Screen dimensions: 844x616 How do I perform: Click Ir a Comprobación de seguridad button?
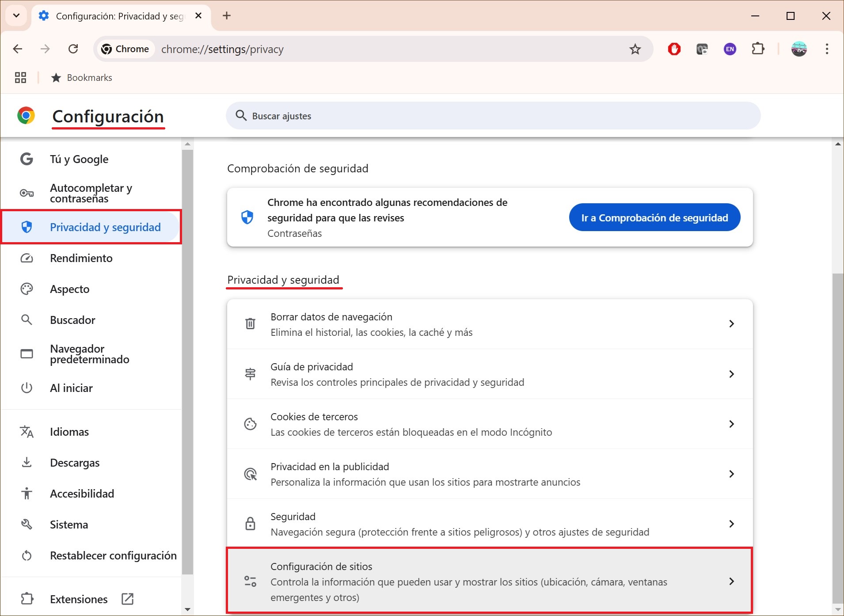(x=654, y=217)
